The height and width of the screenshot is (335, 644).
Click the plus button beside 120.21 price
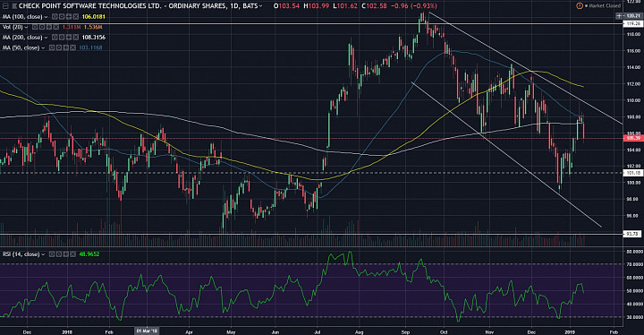[x=619, y=15]
